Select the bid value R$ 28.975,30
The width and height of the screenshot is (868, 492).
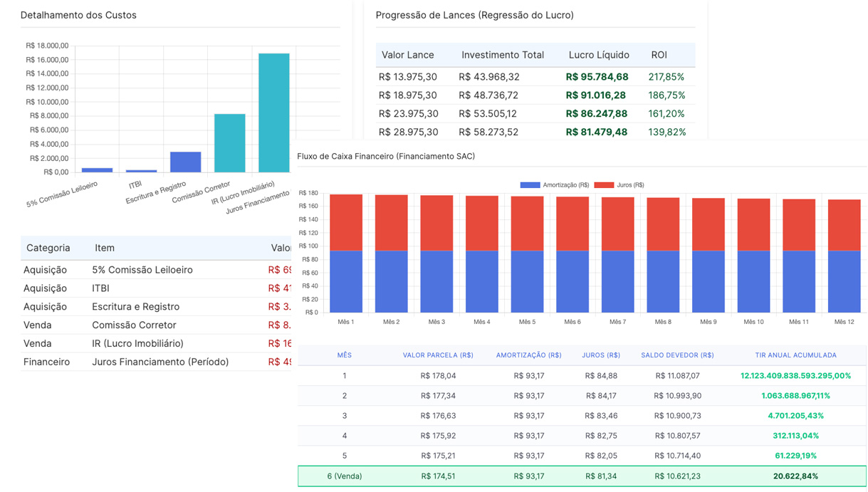[408, 132]
